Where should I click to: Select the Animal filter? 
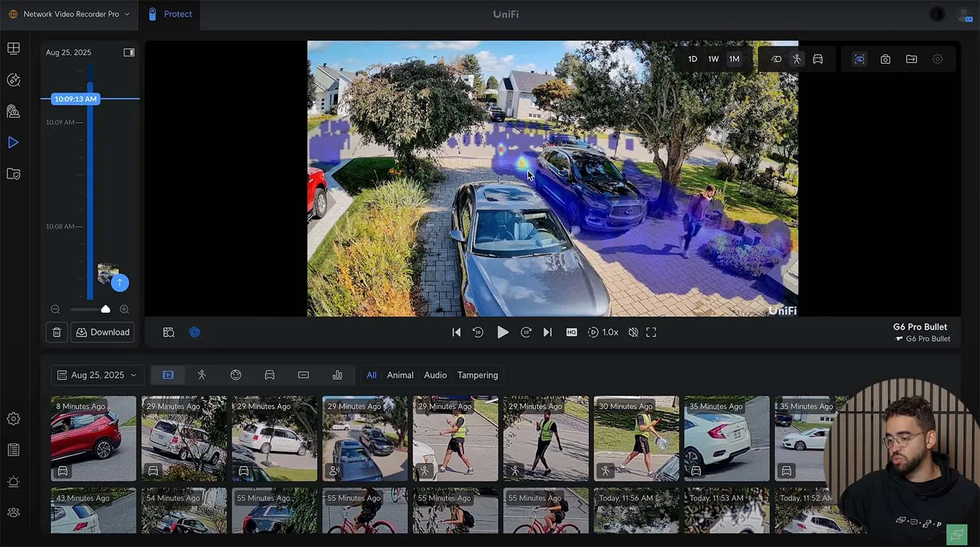coord(400,375)
